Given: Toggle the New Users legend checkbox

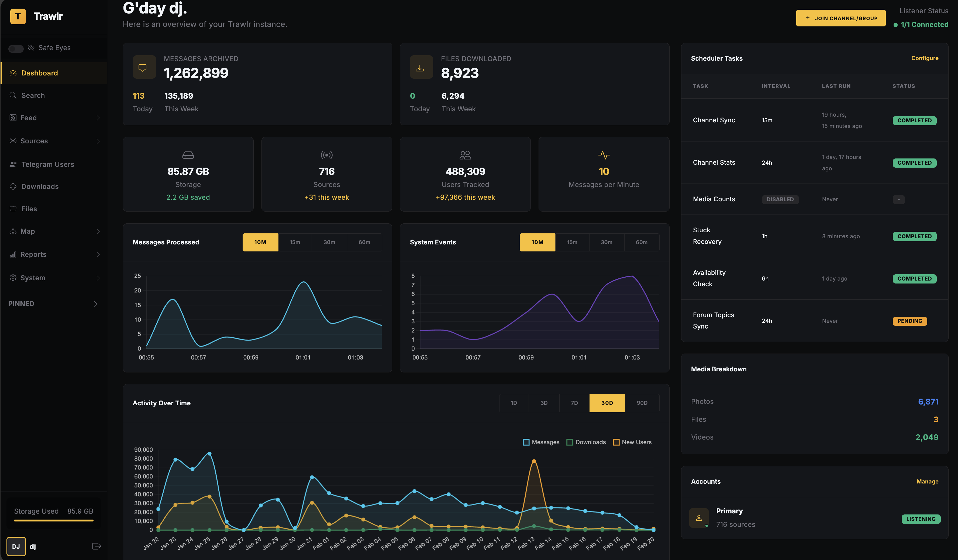Looking at the screenshot, I should coord(616,442).
